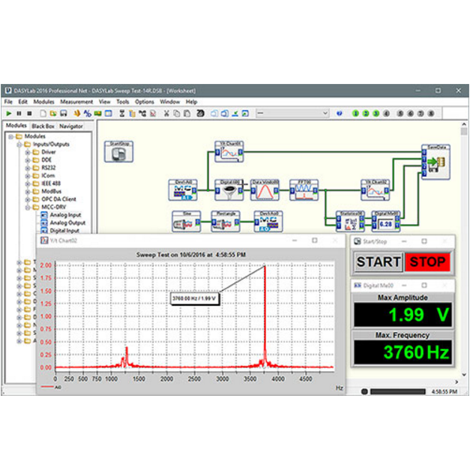Screen dimensions: 476x476
Task: Switch to layout 1 with the green button
Action: (355, 113)
